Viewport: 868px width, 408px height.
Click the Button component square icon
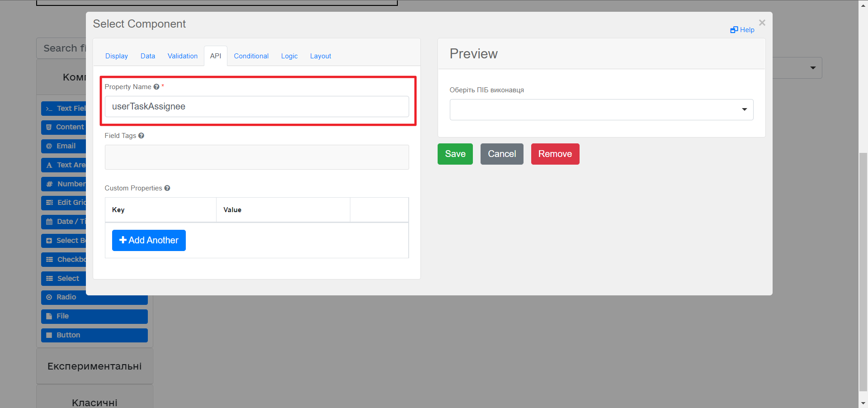[49, 335]
